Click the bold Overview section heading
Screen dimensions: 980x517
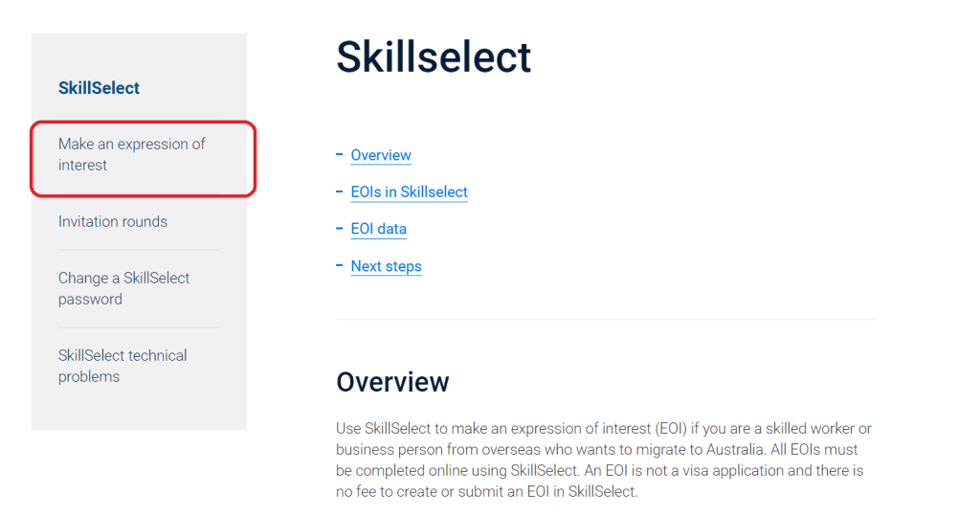(392, 382)
